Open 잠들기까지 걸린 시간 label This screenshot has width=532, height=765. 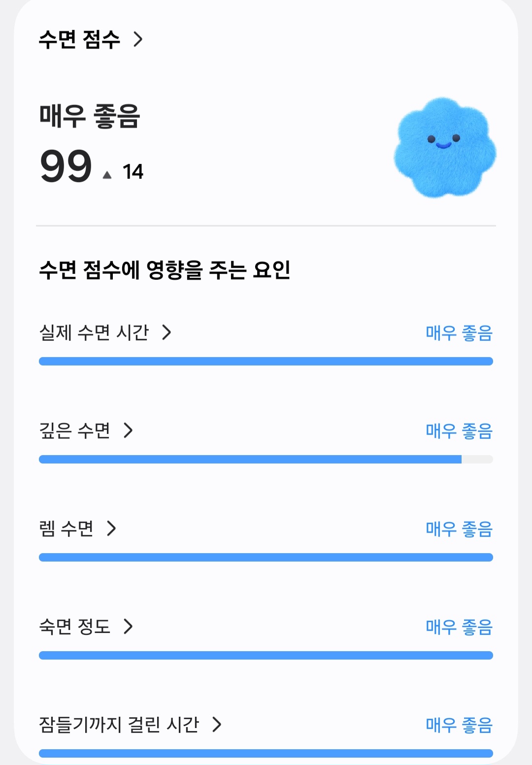[x=119, y=725]
